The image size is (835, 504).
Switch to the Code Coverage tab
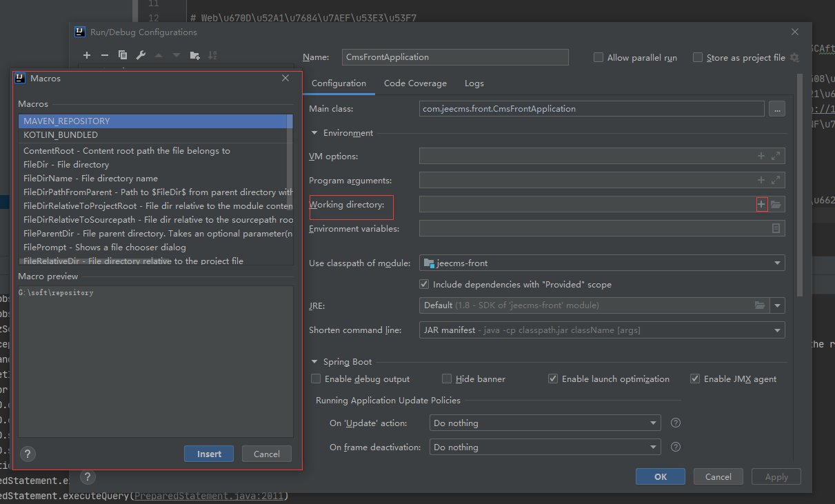click(415, 83)
